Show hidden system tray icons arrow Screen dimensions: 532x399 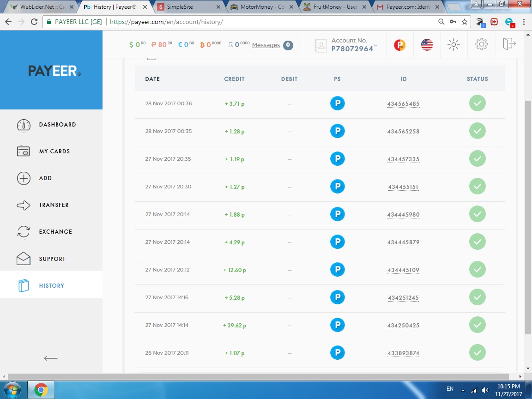(x=463, y=390)
